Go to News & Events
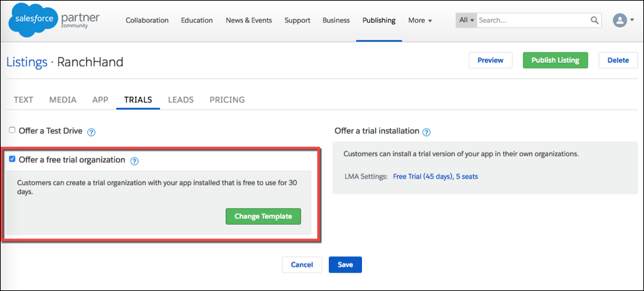 pyautogui.click(x=248, y=20)
